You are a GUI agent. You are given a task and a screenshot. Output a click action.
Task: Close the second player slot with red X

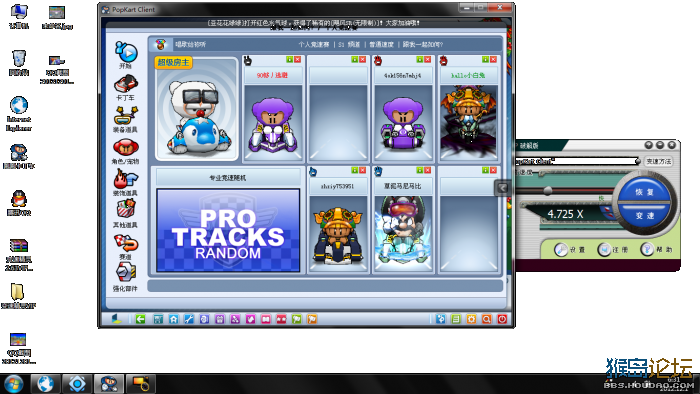[297, 59]
